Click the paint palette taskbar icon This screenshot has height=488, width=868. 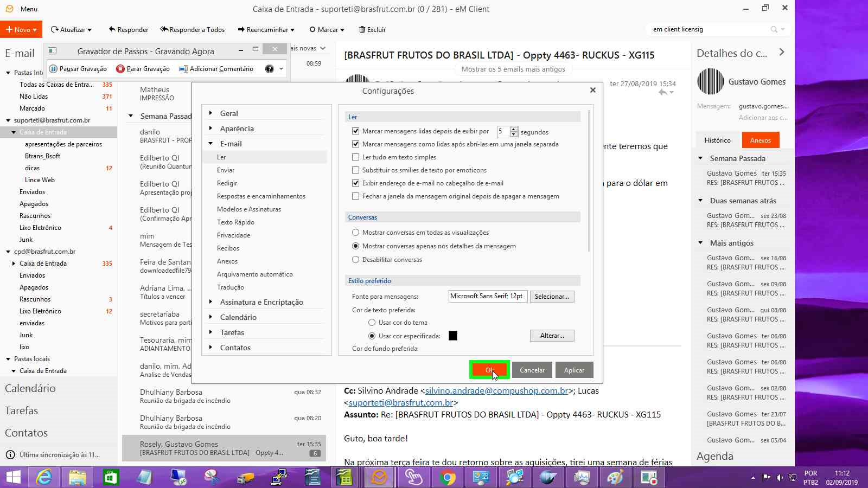(x=615, y=477)
